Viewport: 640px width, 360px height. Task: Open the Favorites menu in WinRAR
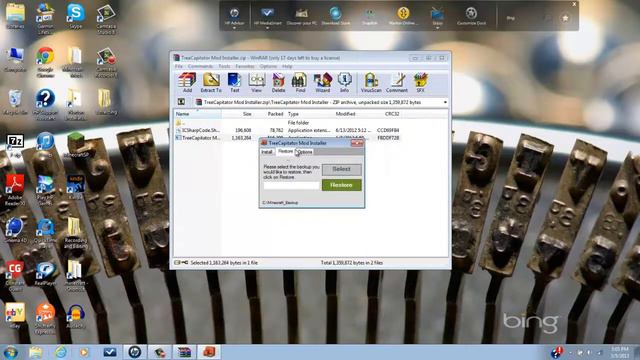pos(245,66)
